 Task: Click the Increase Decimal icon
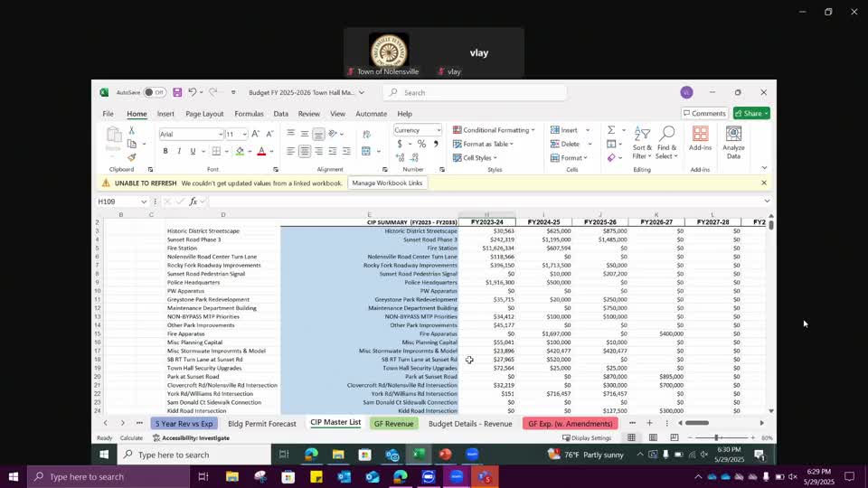pos(401,157)
